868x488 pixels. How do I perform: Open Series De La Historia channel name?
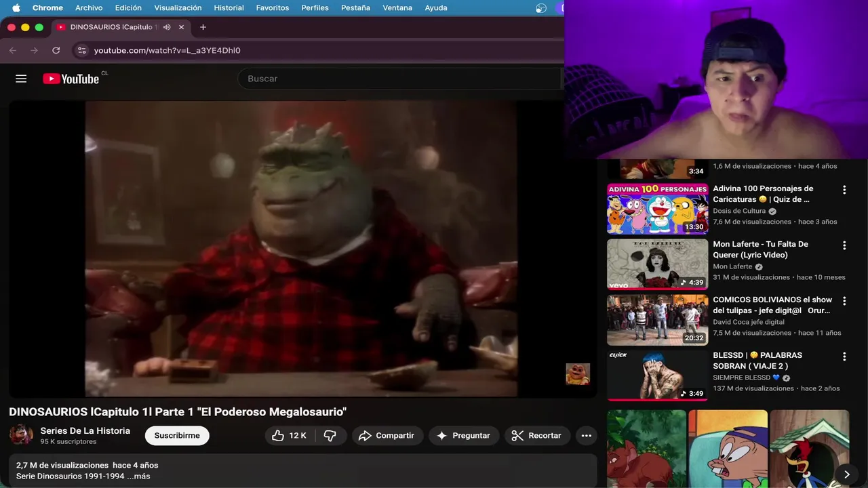(x=85, y=430)
